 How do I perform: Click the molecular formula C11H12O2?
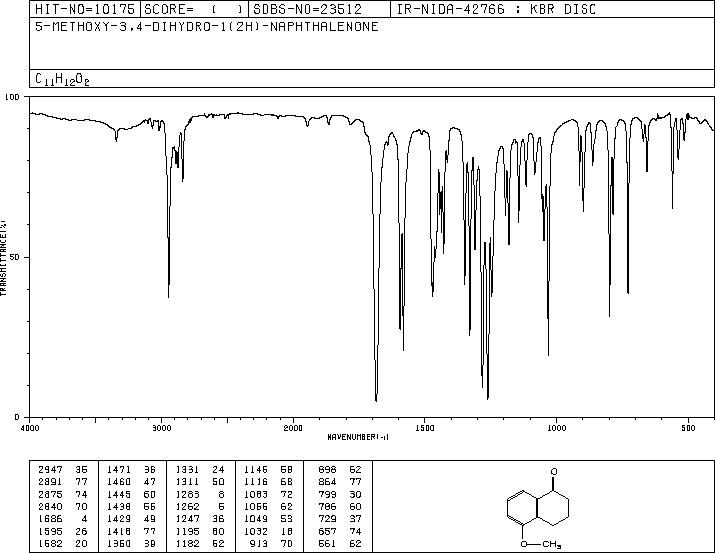62,79
